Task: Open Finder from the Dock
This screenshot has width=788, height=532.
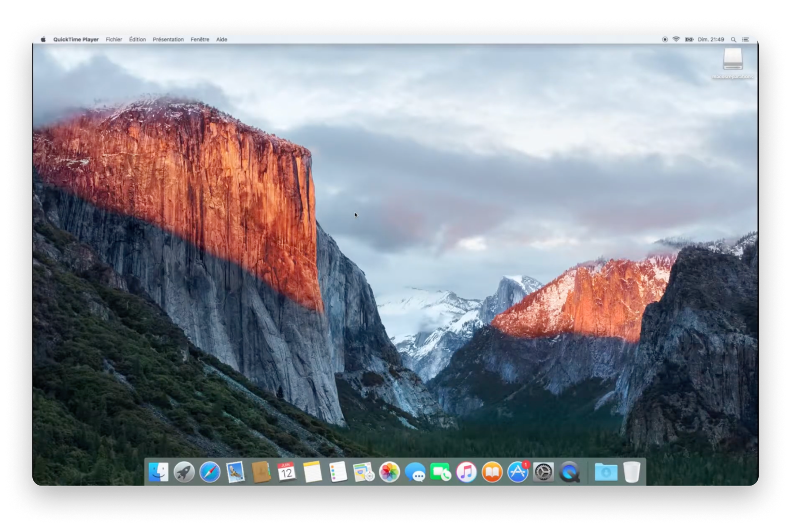Action: pos(159,472)
